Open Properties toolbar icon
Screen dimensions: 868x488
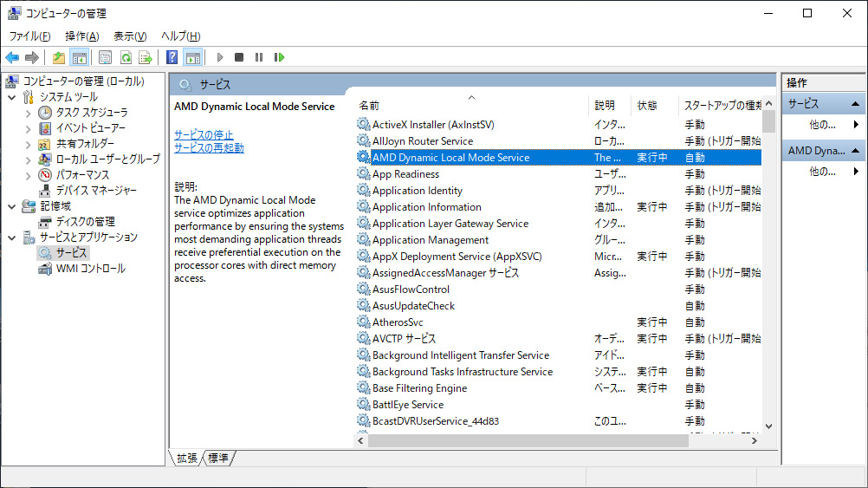click(105, 57)
